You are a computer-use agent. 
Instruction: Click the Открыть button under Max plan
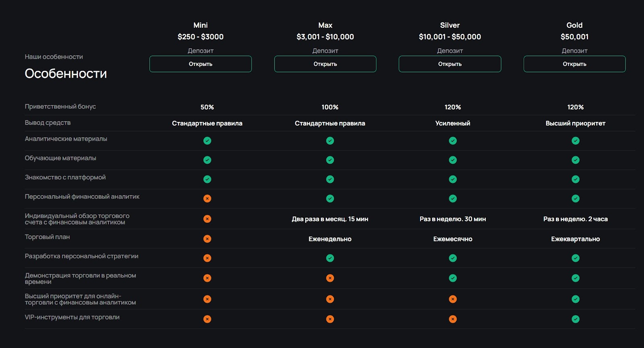point(325,64)
